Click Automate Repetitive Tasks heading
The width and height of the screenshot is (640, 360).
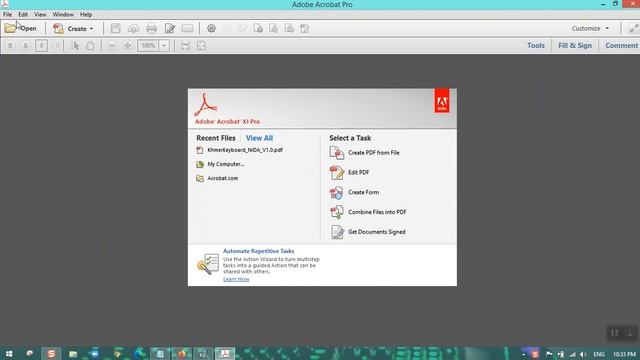(258, 251)
